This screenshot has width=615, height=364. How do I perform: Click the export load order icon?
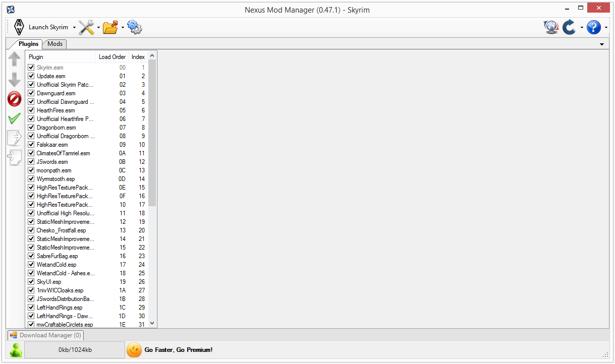point(15,138)
